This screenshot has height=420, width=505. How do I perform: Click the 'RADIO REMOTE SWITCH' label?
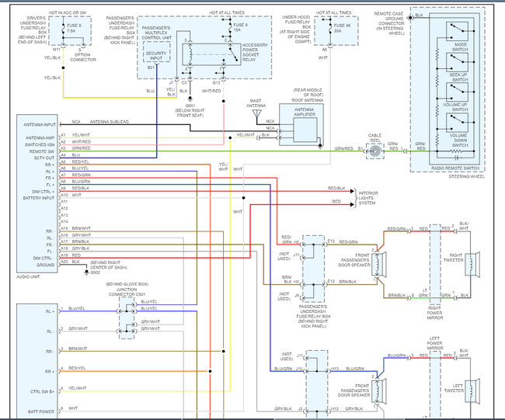coord(455,168)
